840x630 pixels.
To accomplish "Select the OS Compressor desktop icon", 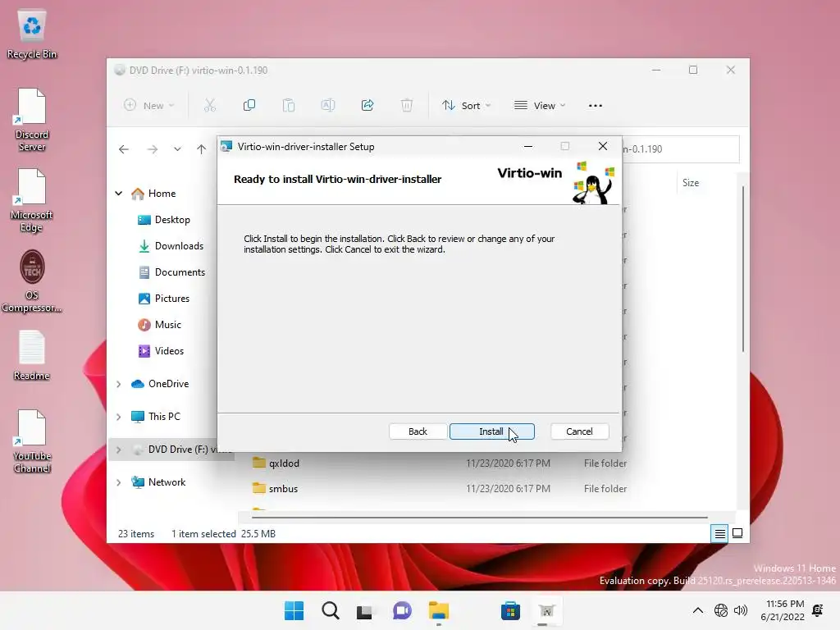I will point(32,281).
